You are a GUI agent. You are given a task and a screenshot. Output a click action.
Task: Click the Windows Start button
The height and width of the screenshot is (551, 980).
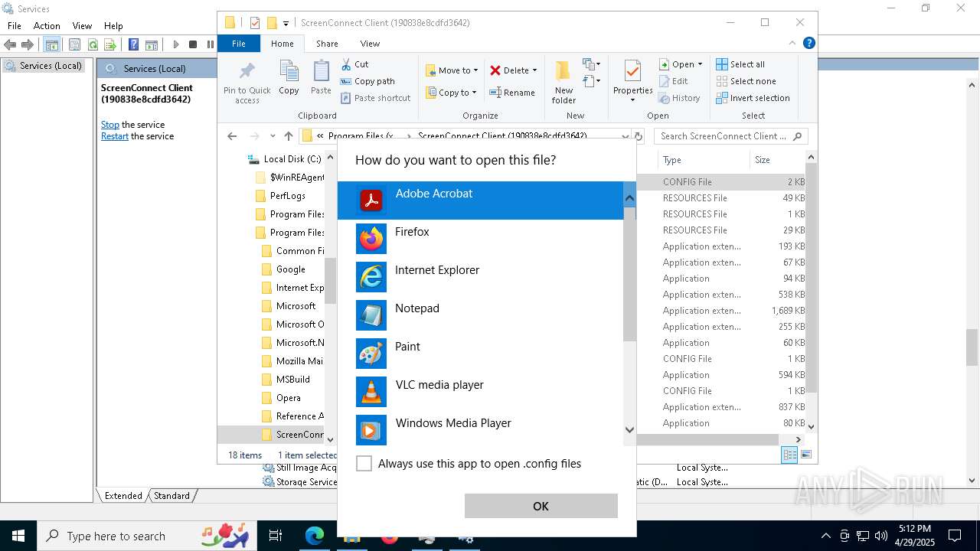(x=18, y=536)
